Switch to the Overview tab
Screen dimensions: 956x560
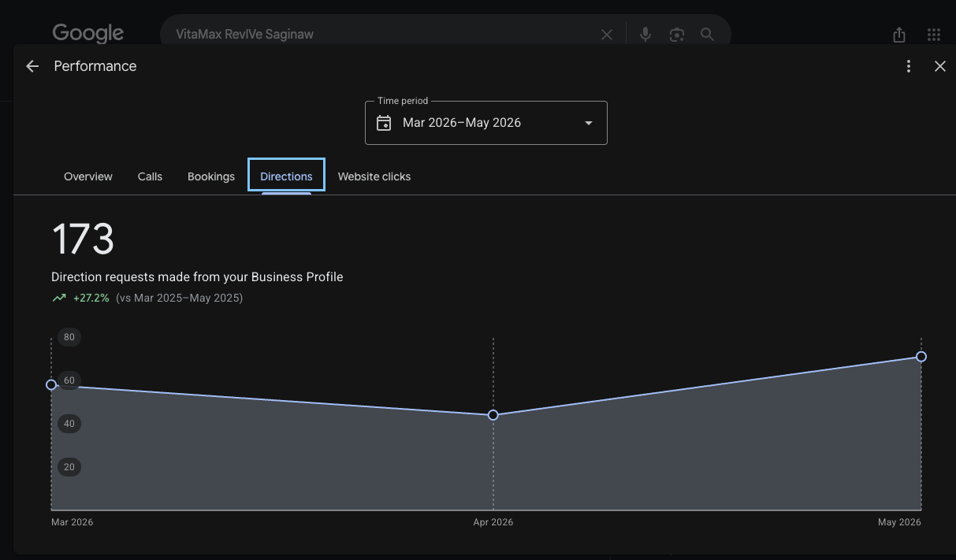click(x=88, y=176)
